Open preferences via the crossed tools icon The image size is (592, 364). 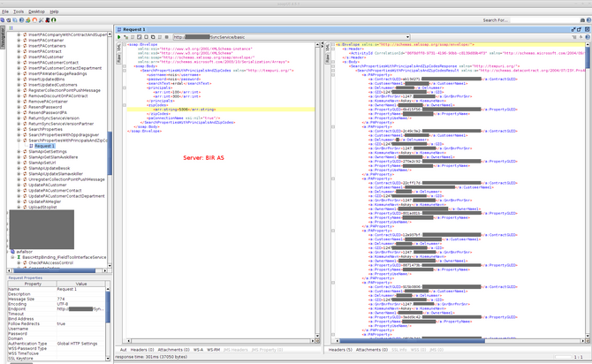(42, 20)
